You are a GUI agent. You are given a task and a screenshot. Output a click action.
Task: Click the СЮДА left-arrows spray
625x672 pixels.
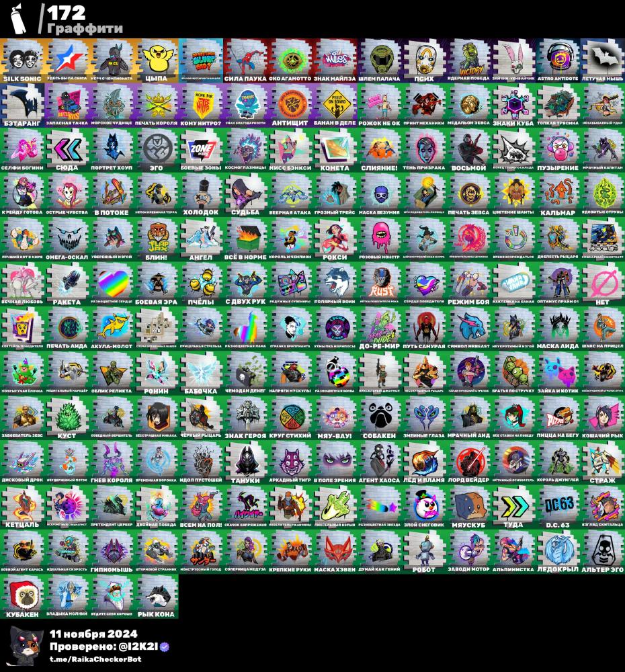[x=67, y=149]
